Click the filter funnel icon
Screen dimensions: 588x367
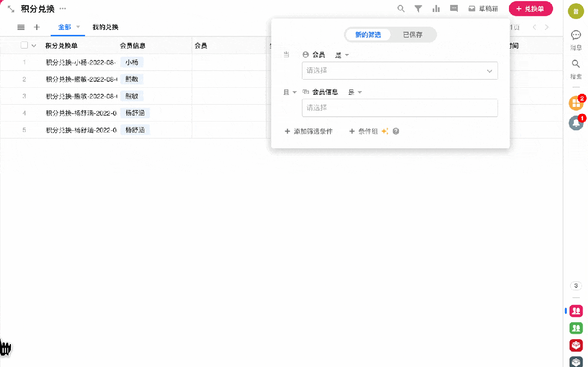418,9
